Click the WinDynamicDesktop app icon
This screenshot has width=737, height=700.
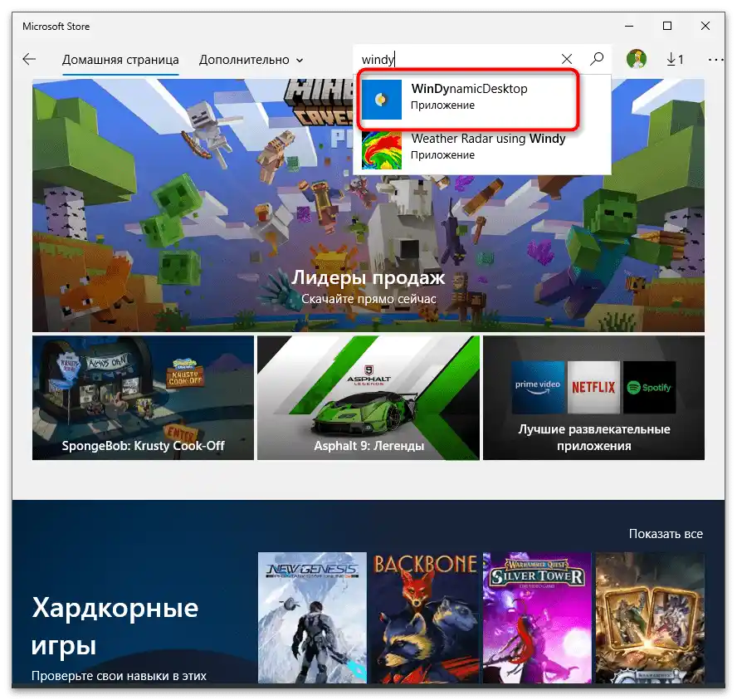point(382,99)
